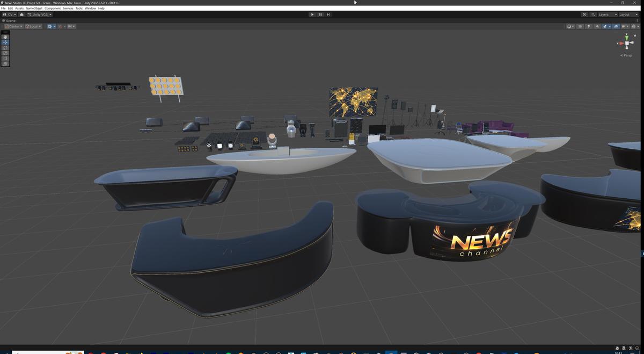644x354 pixels.
Task: Click the global search magnifier icon
Action: point(593,15)
